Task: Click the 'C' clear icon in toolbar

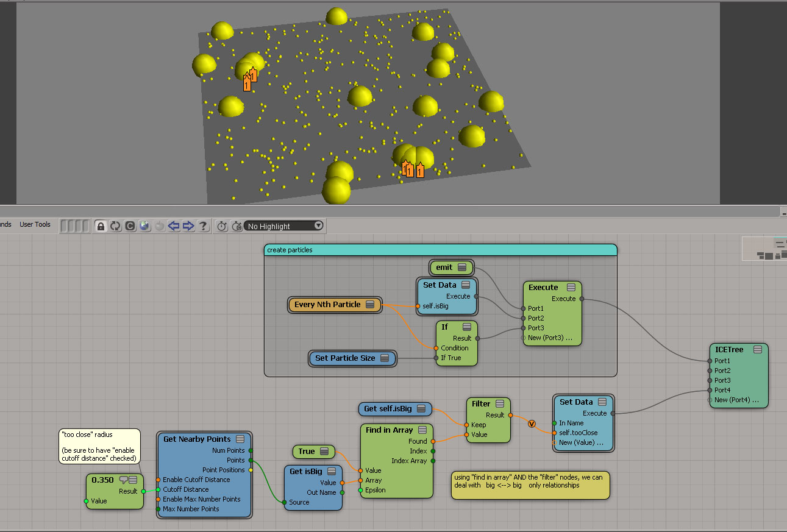Action: (x=130, y=226)
